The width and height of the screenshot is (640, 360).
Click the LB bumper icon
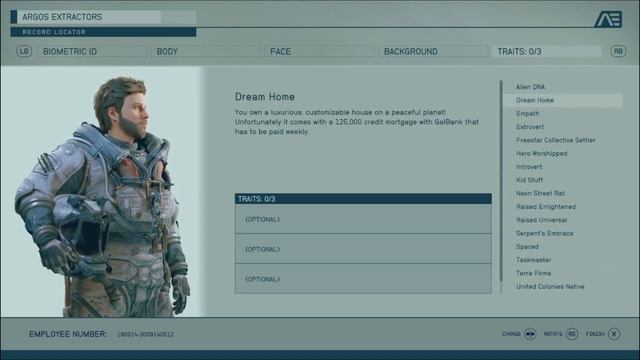point(24,51)
